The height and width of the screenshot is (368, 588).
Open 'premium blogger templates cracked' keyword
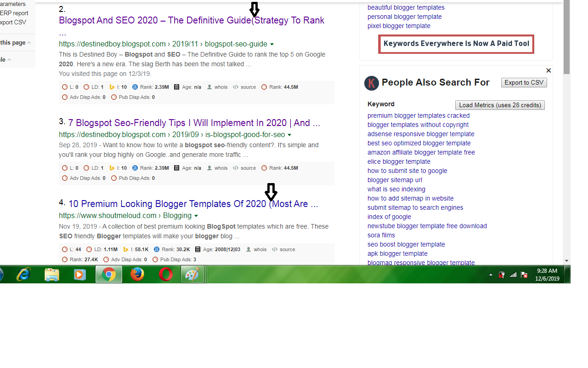pyautogui.click(x=418, y=115)
